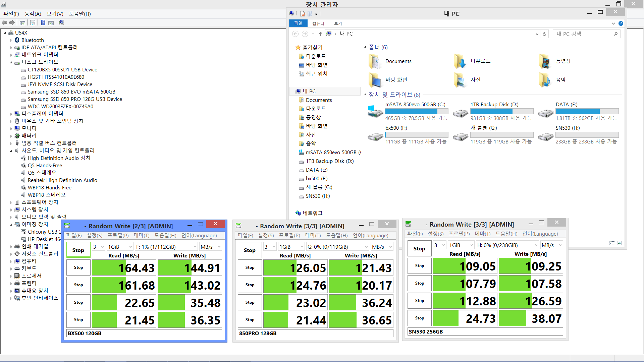Click the search magnifier icon in Explorer
The height and width of the screenshot is (362, 644).
[x=615, y=34]
